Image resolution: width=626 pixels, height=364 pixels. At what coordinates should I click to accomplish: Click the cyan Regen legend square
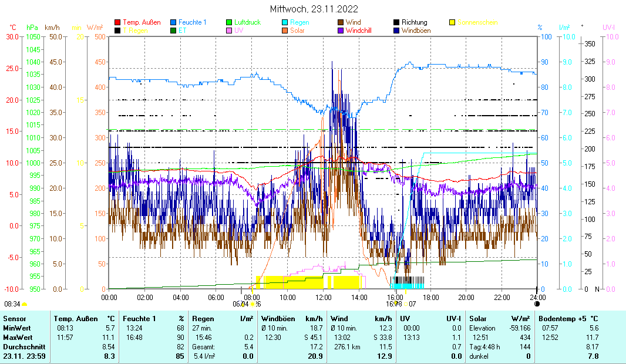point(285,23)
